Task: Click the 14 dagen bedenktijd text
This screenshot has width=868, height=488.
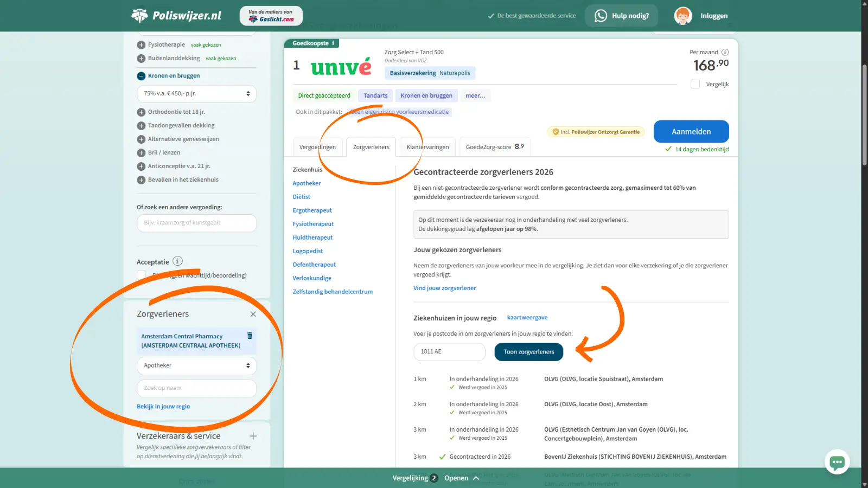Action: (x=702, y=149)
